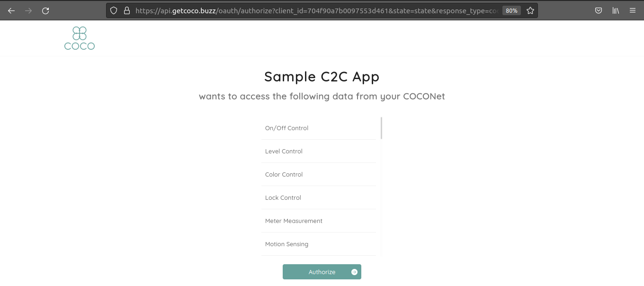Select the Lock Control permission

coord(283,198)
